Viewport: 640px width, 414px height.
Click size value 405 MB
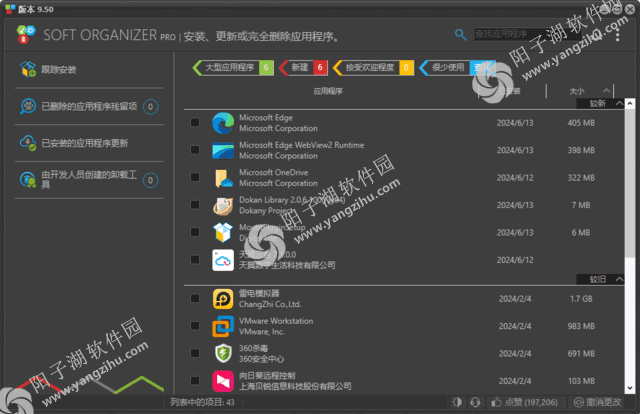coord(581,123)
